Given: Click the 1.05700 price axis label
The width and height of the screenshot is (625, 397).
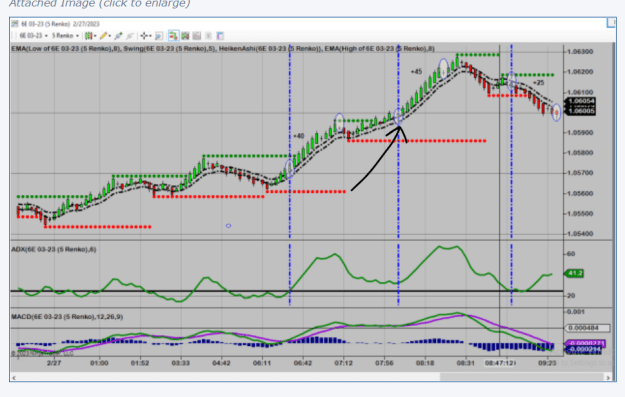Looking at the screenshot, I should pos(580,173).
